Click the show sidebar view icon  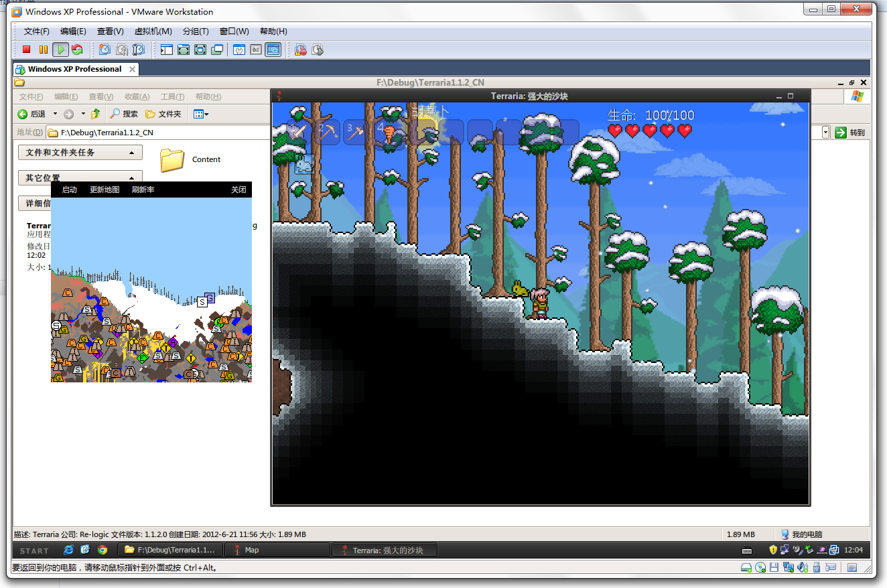[x=167, y=50]
